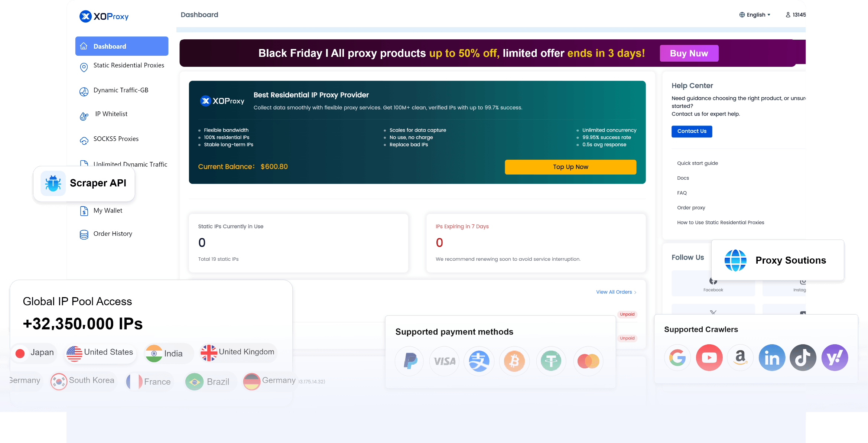Click the Facebook follow tile
The image size is (868, 443).
[x=713, y=284]
